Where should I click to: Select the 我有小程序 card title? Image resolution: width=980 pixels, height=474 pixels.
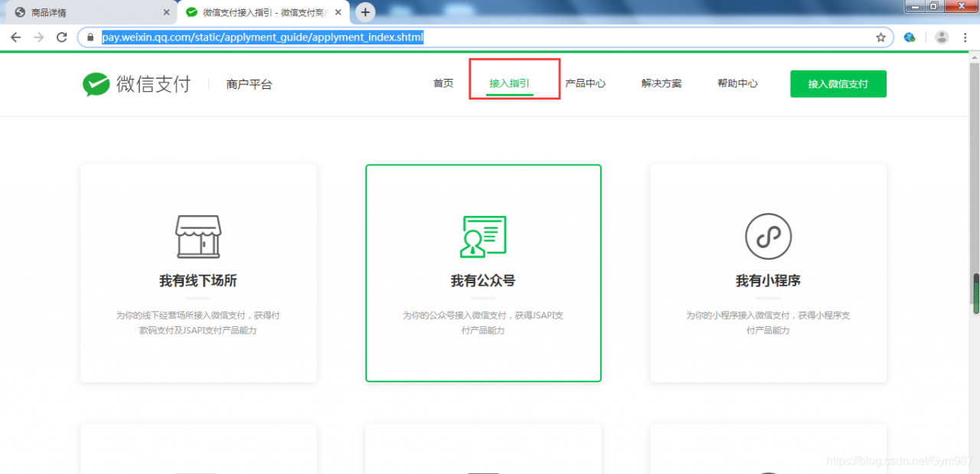768,281
